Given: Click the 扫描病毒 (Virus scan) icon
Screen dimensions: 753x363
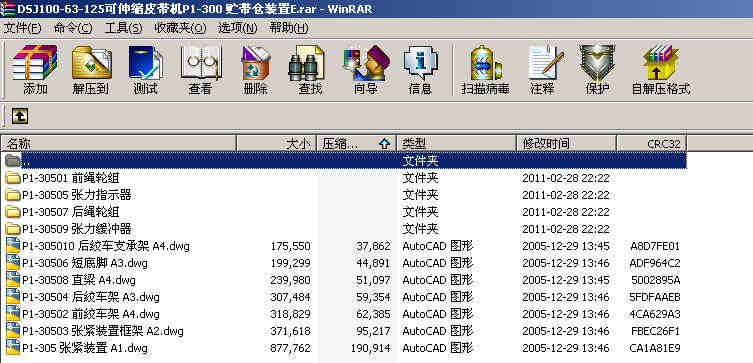Looking at the screenshot, I should click(485, 62).
